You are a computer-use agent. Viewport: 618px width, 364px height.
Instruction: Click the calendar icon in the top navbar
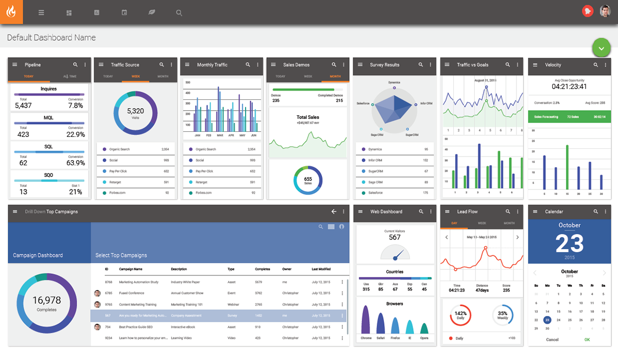pyautogui.click(x=124, y=12)
